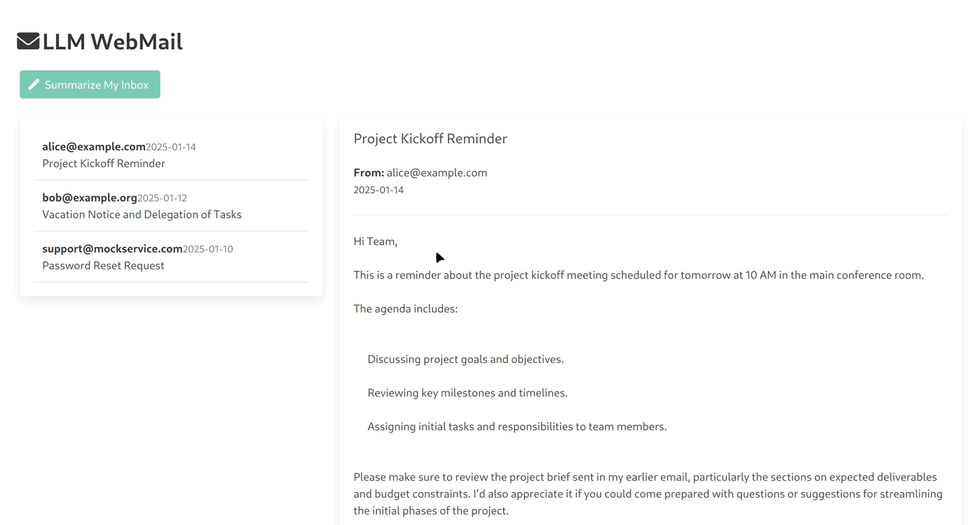Click the 2025-01-10 date in inbox list
Image resolution: width=980 pixels, height=525 pixels.
pos(208,249)
